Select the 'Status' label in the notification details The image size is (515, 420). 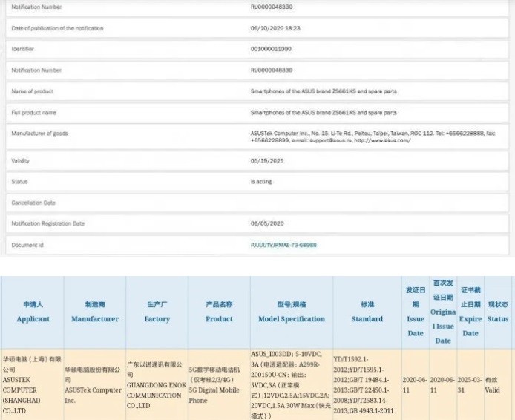[19, 182]
